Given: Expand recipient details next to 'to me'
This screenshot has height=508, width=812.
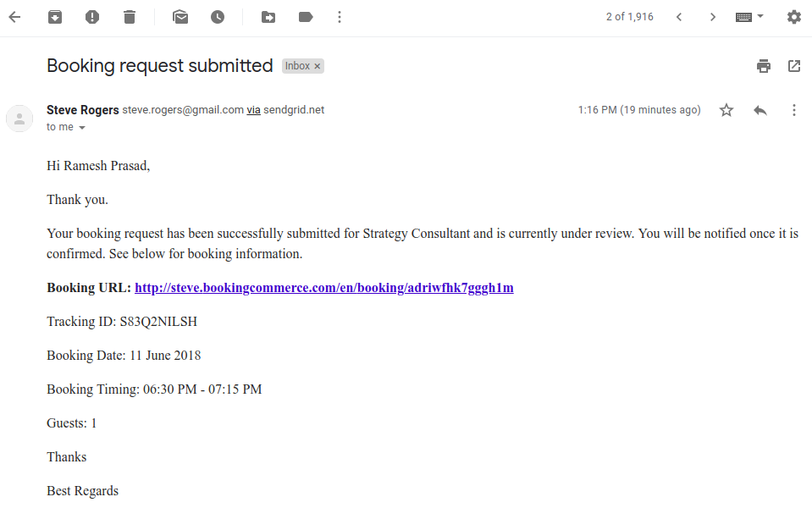Looking at the screenshot, I should point(82,127).
